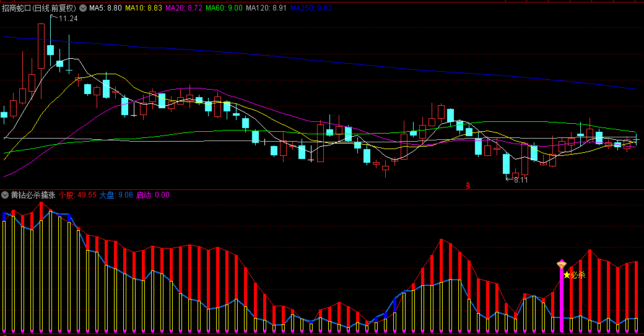
Task: Click the 11.24 high price marker
Action: [x=67, y=19]
